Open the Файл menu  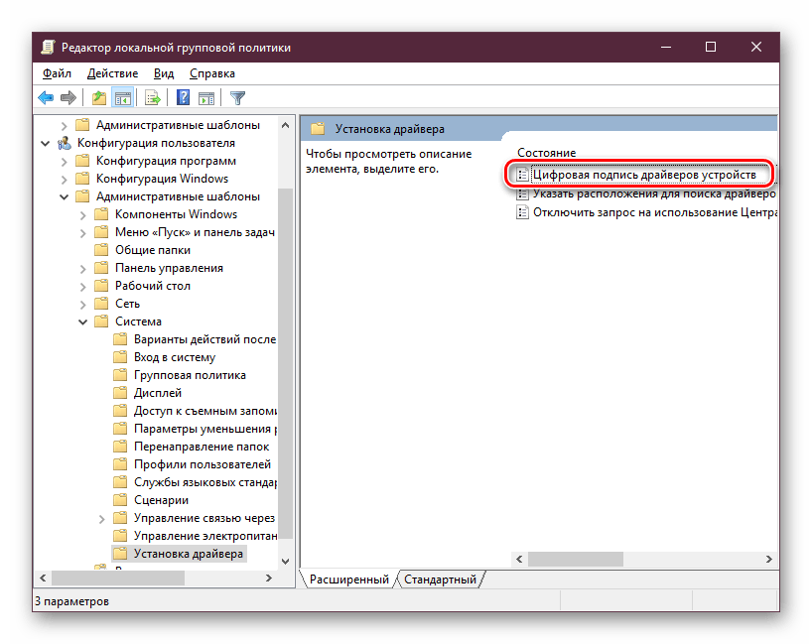click(x=57, y=73)
